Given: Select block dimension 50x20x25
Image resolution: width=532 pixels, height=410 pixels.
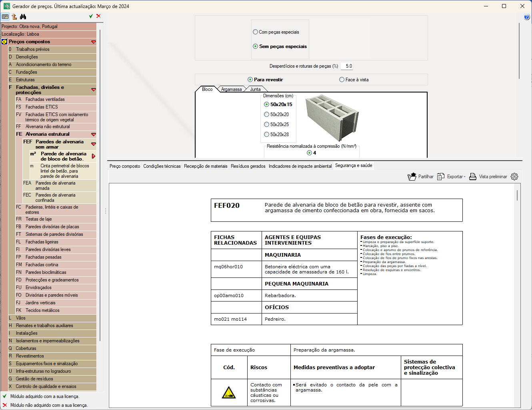Looking at the screenshot, I should pyautogui.click(x=267, y=125).
